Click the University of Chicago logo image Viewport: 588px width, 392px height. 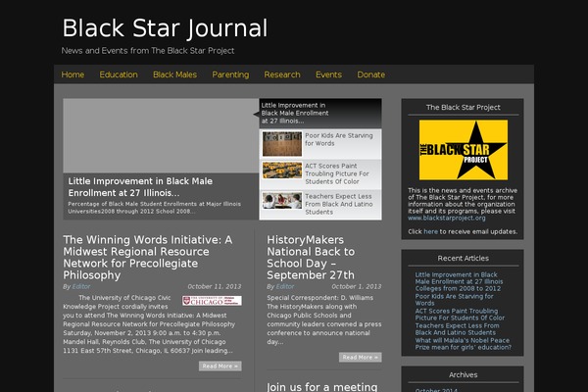point(212,301)
